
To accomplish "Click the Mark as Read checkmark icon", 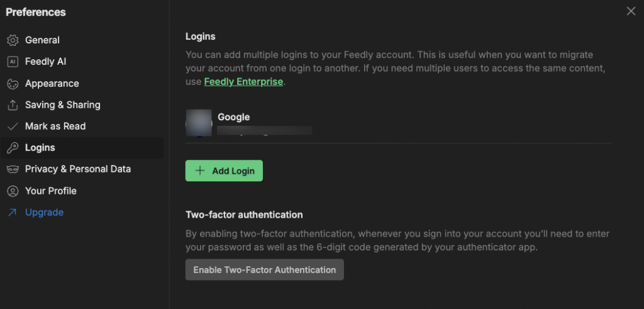I will pos(13,126).
